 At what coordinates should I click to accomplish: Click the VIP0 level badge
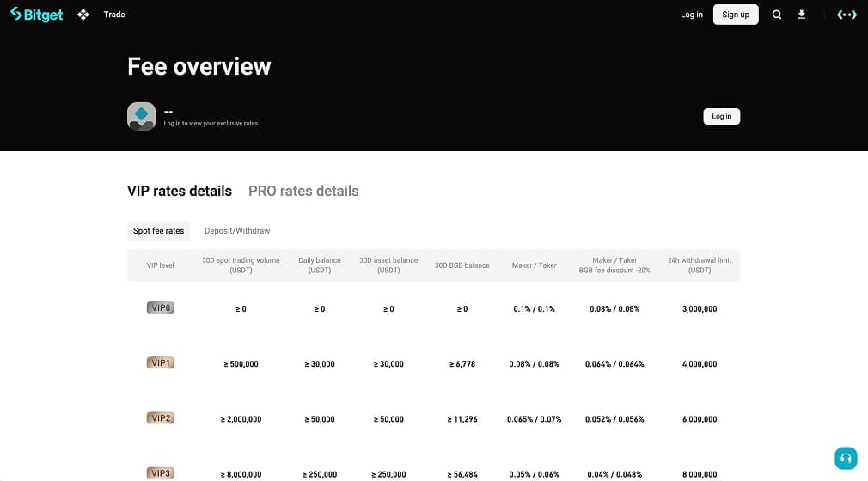coord(161,307)
